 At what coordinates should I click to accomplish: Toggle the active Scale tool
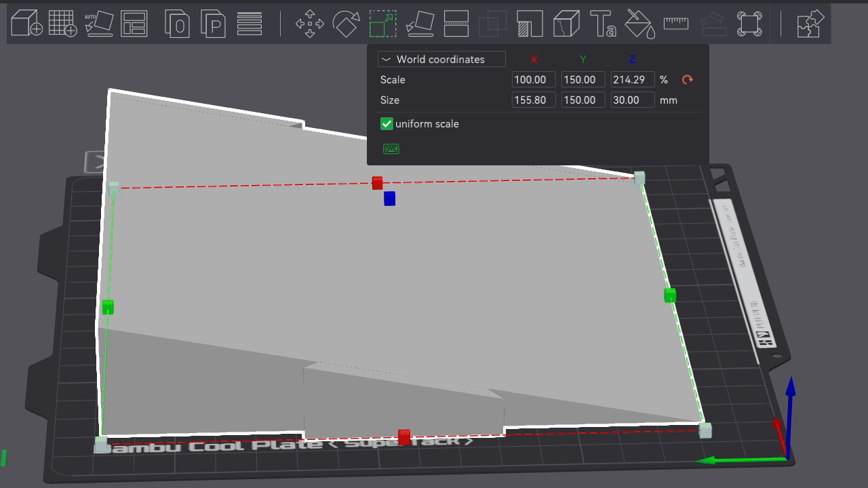coord(383,23)
